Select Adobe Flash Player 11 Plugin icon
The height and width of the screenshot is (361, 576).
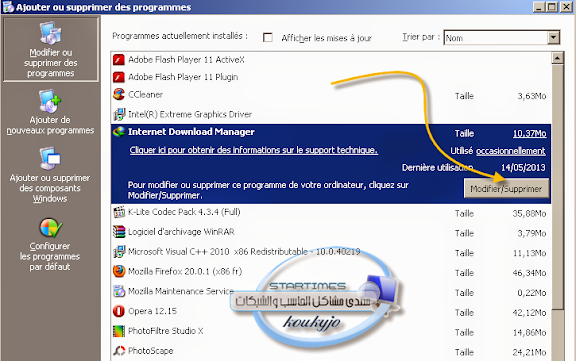coord(119,77)
